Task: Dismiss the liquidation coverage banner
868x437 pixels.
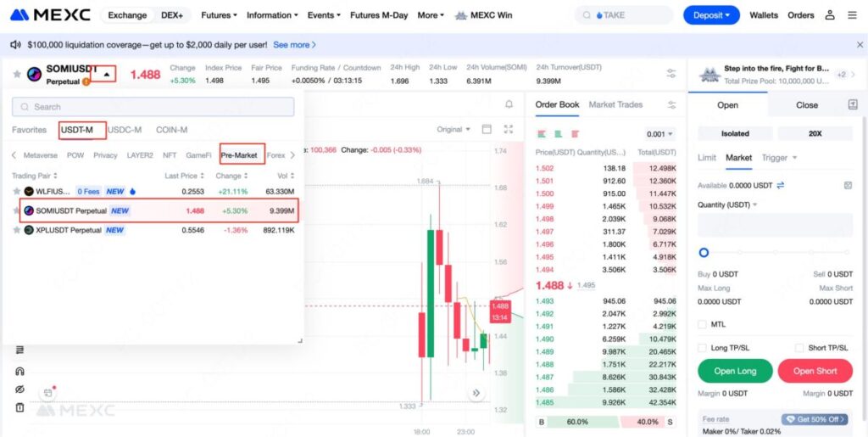Action: pyautogui.click(x=860, y=44)
